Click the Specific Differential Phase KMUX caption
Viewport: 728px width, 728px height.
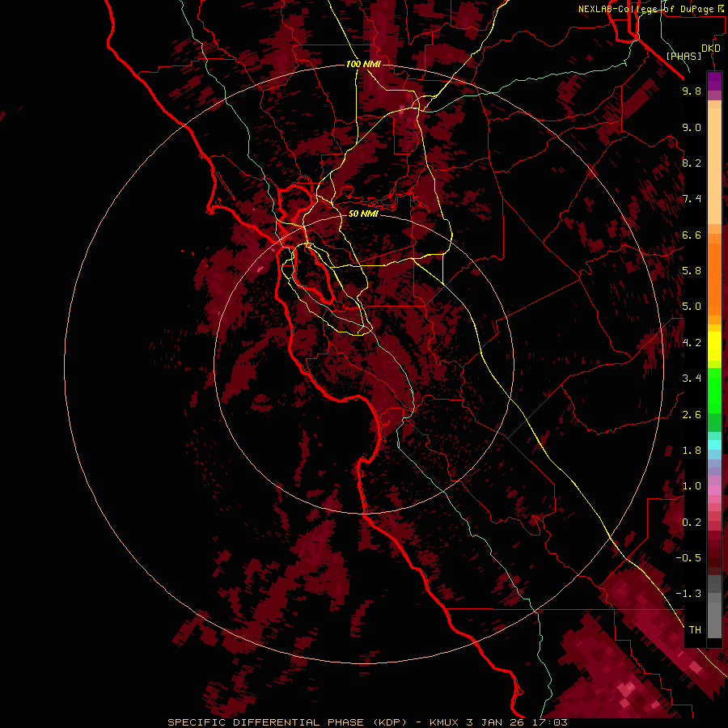click(x=367, y=722)
